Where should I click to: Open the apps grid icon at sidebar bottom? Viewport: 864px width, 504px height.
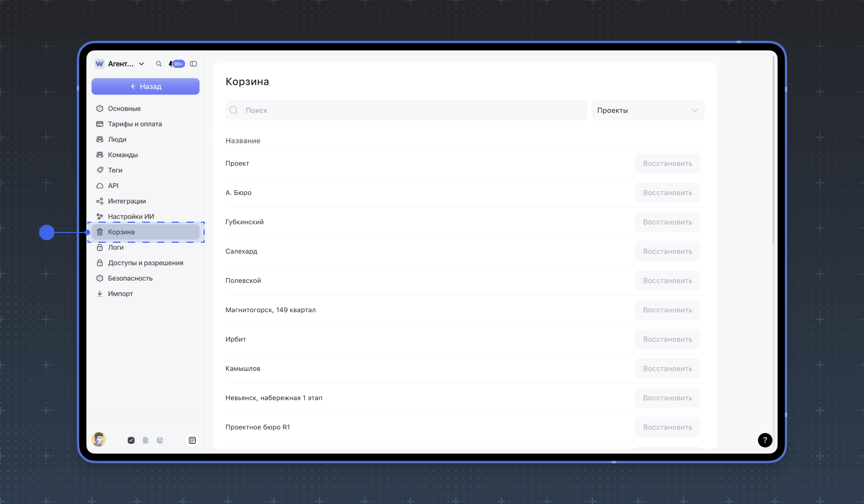[x=192, y=440]
